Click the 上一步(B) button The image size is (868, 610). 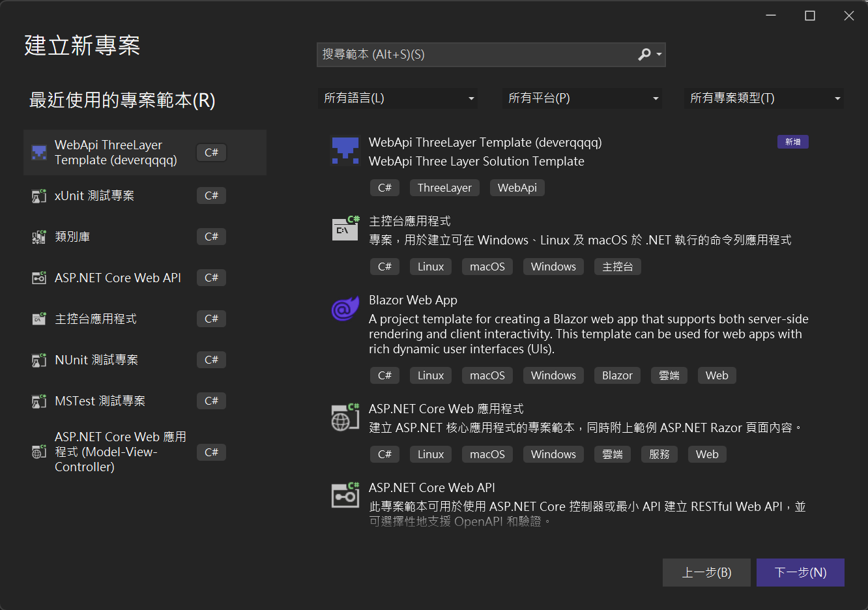click(706, 572)
